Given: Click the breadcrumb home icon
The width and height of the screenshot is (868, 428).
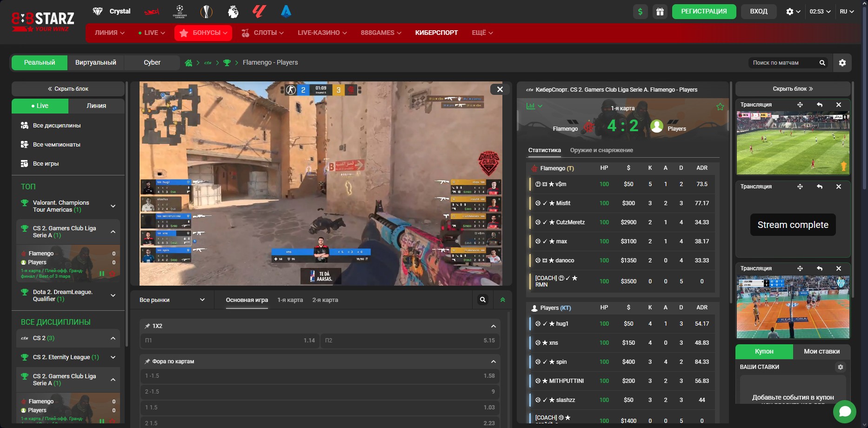Looking at the screenshot, I should point(188,63).
